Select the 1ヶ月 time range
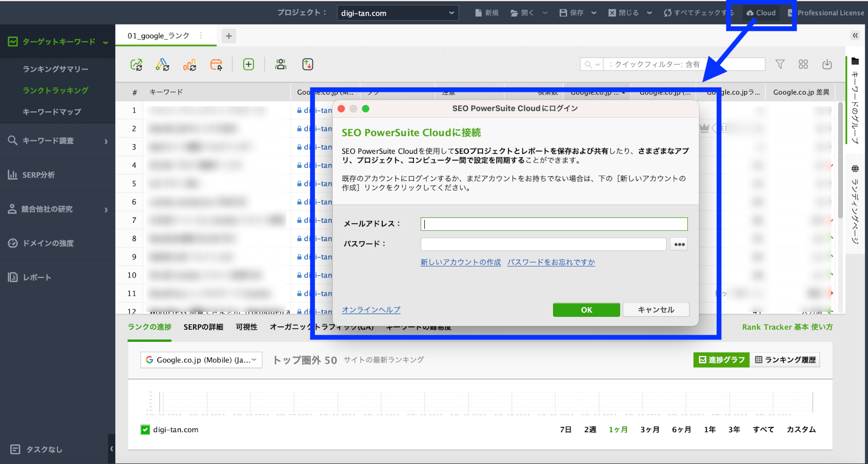This screenshot has width=868, height=464. tap(618, 430)
